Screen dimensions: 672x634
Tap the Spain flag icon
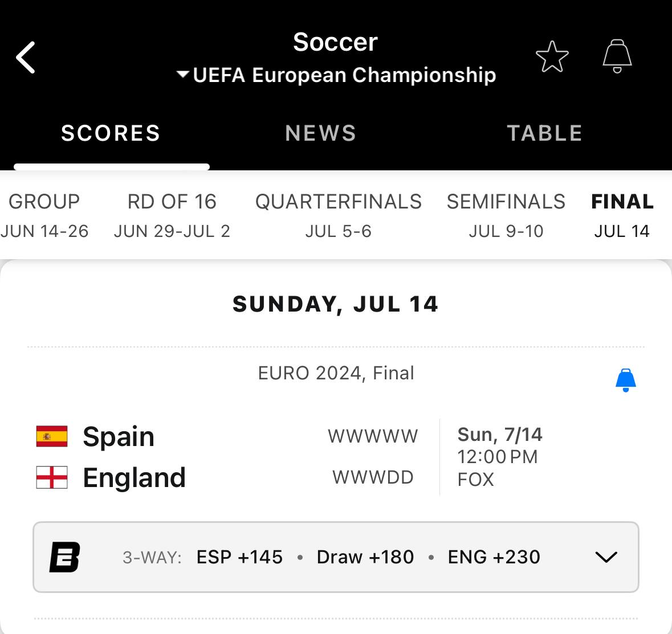(x=52, y=436)
